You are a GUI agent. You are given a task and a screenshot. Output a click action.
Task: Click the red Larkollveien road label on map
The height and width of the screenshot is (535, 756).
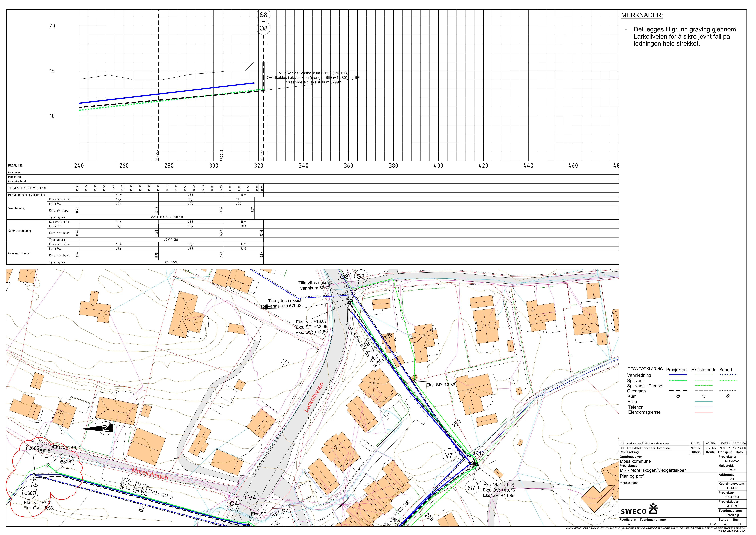click(313, 397)
